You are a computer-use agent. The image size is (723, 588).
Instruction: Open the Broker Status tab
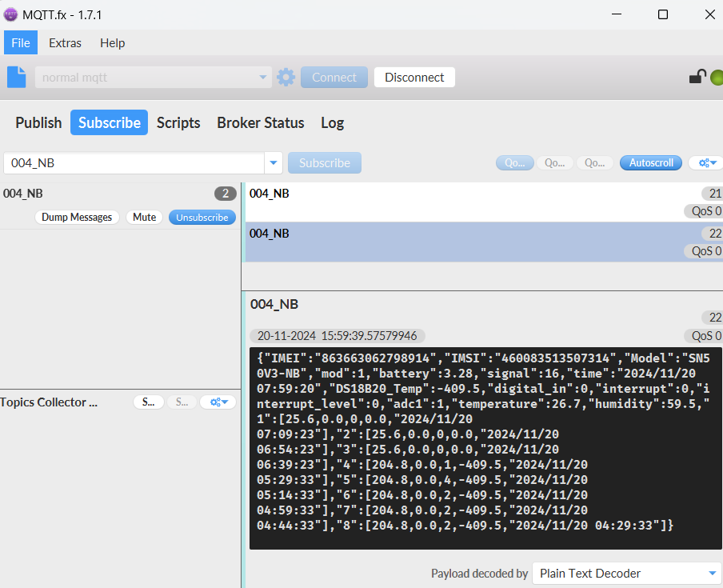261,122
